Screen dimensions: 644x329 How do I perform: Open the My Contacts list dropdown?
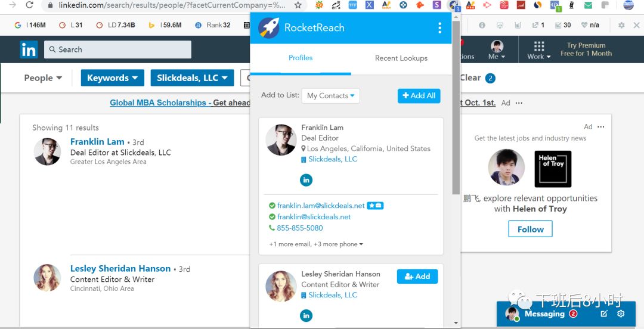coord(330,96)
